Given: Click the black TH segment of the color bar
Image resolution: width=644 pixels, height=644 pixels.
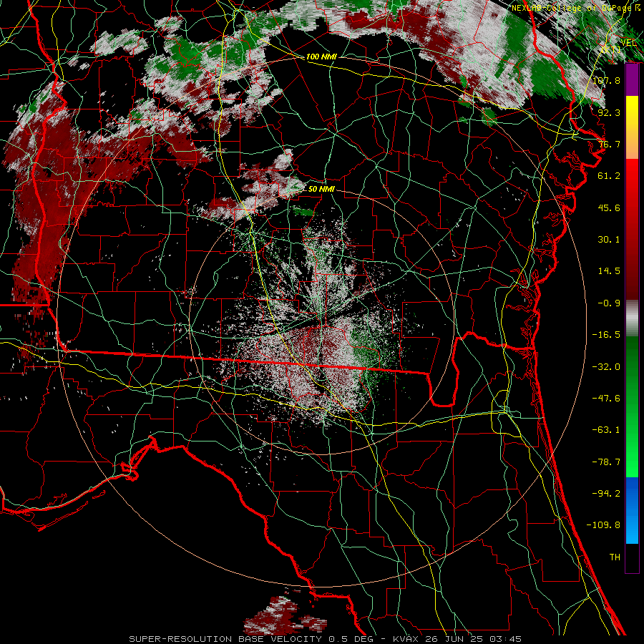Looking at the screenshot, I should point(632,558).
